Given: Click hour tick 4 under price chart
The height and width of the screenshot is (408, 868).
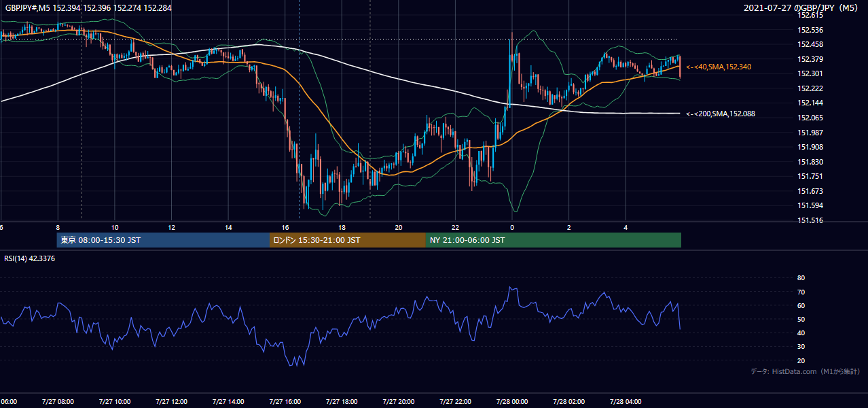Looking at the screenshot, I should [626, 228].
